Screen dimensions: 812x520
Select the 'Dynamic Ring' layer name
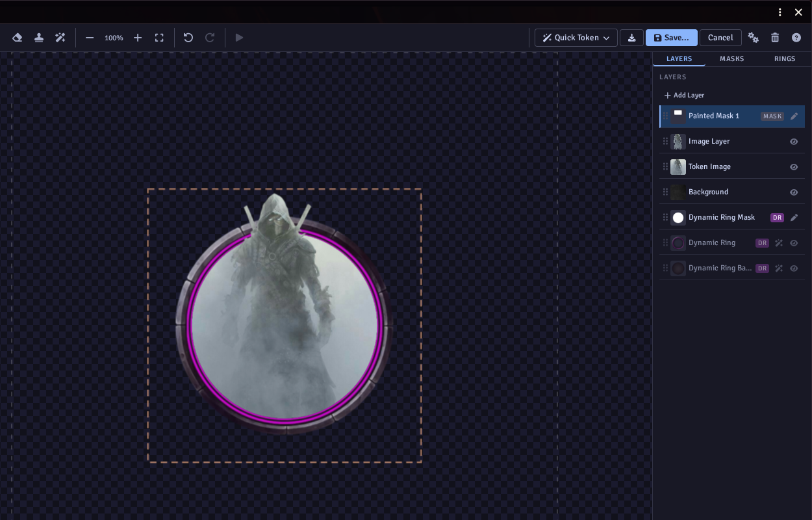[x=712, y=243]
